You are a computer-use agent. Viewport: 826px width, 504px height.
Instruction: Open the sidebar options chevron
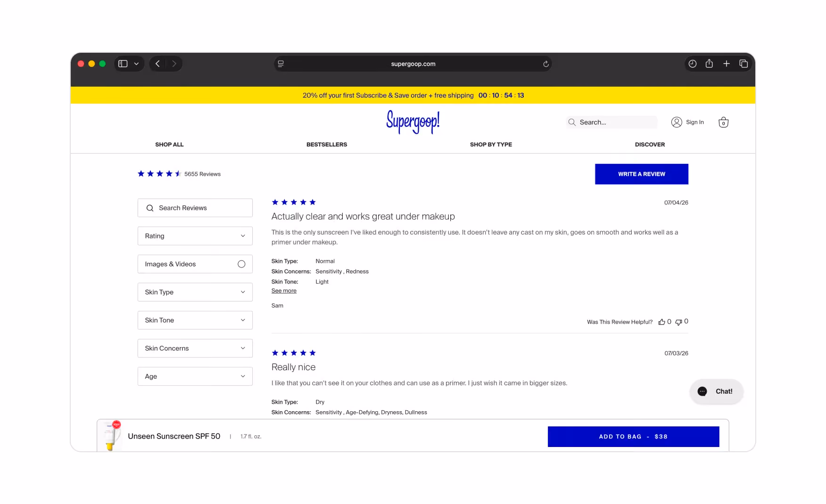pyautogui.click(x=136, y=64)
